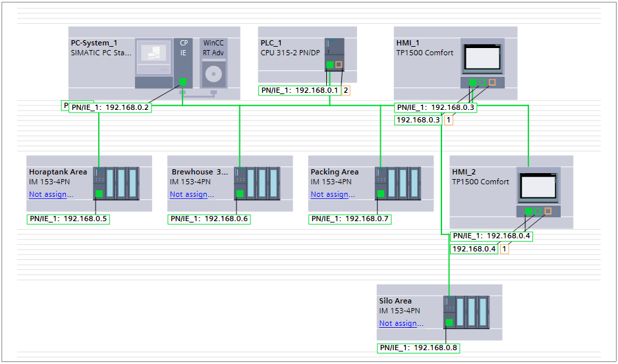Click the green PN port on PLC_1

[330, 65]
